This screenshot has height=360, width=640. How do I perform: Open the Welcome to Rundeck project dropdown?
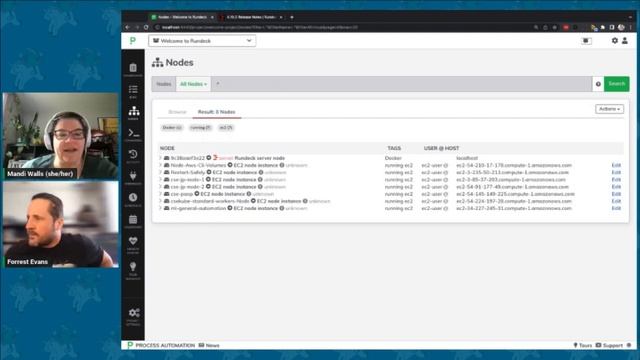point(202,41)
